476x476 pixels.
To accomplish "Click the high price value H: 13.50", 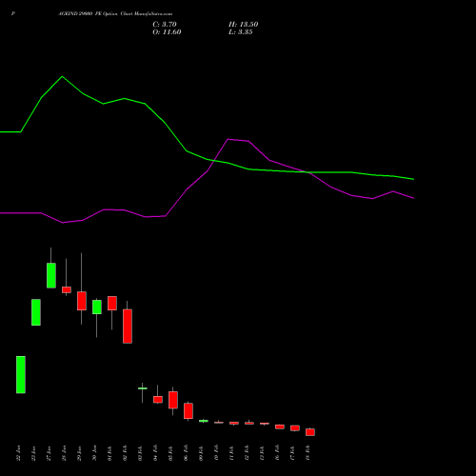I will (243, 25).
